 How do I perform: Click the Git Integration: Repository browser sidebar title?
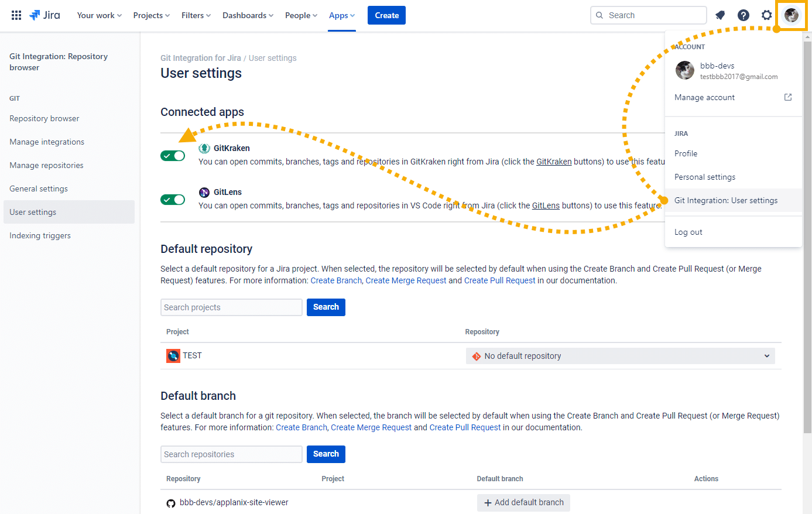[59, 62]
